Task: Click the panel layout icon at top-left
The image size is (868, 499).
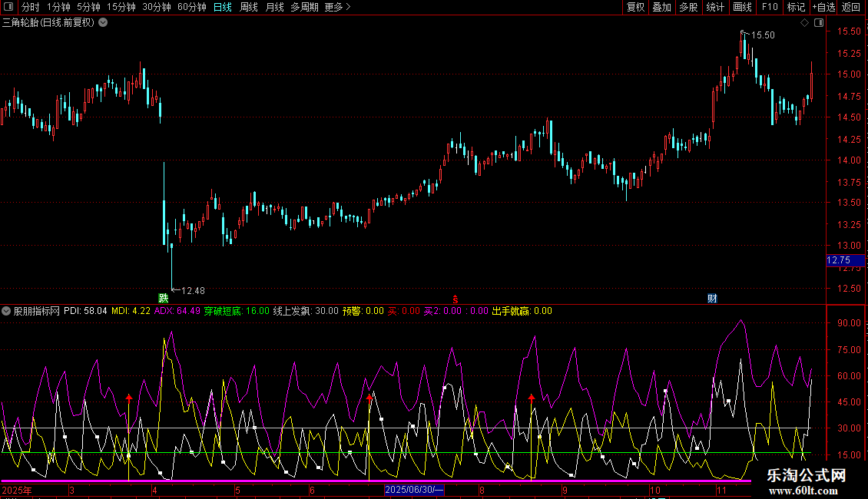Action: pos(8,7)
